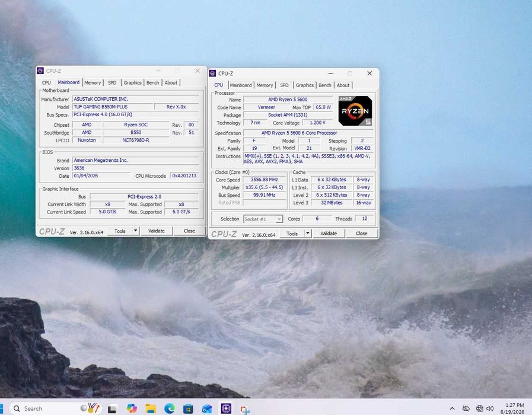
Task: Click the CPU-Z app icon in the right window's title bar
Action: [212, 74]
